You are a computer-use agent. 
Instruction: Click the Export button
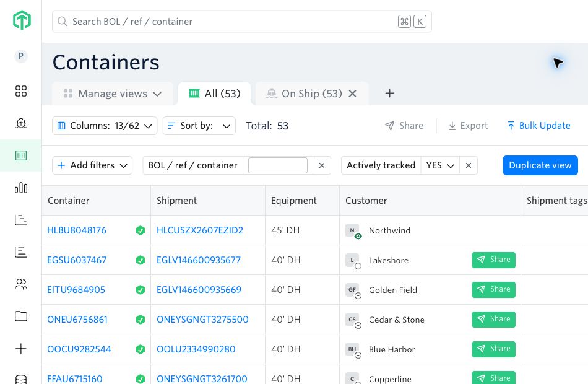pyautogui.click(x=468, y=126)
